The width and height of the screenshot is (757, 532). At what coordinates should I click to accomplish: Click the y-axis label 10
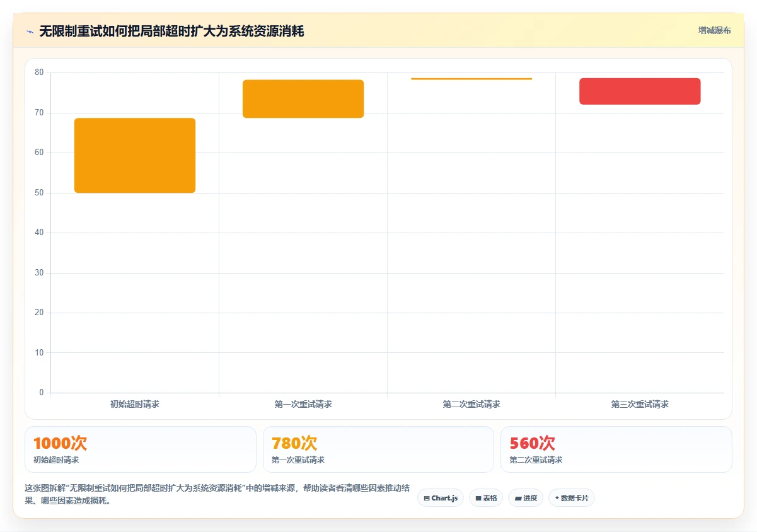[39, 353]
